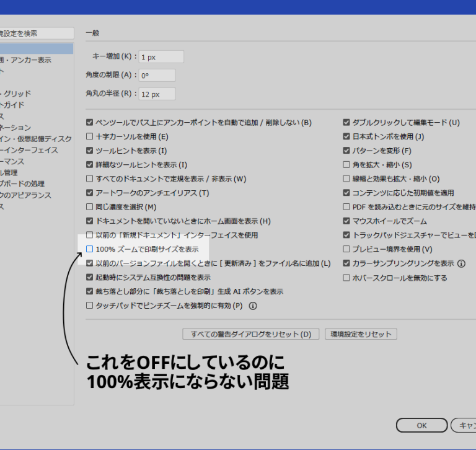The width and height of the screenshot is (476, 450).
Task: Uncheck カラーサンプリングリングを表示 checkbox
Action: point(346,263)
